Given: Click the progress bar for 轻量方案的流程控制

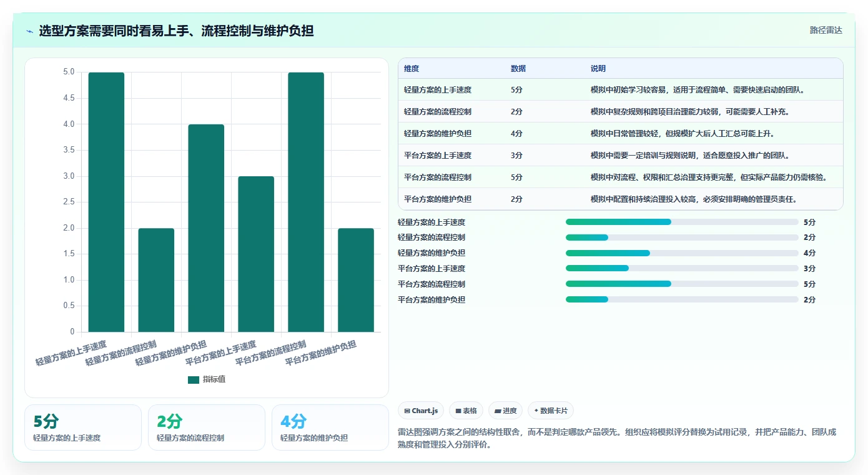Looking at the screenshot, I should click(682, 237).
